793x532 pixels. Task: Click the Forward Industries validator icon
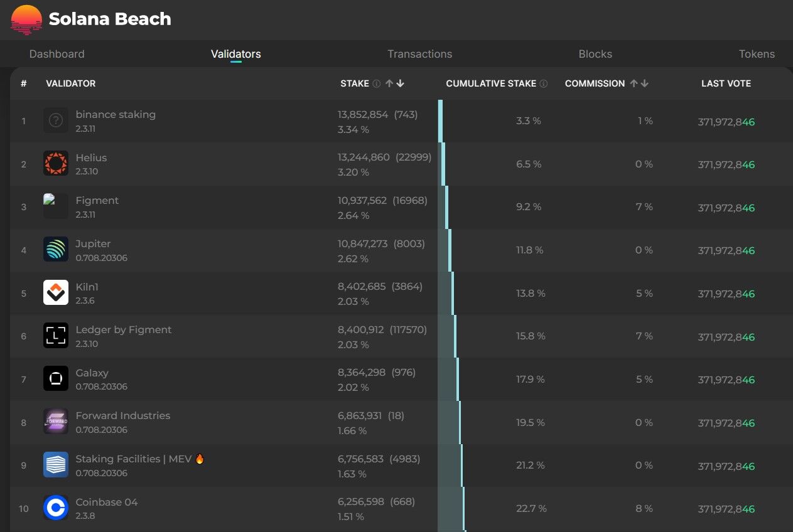55,422
